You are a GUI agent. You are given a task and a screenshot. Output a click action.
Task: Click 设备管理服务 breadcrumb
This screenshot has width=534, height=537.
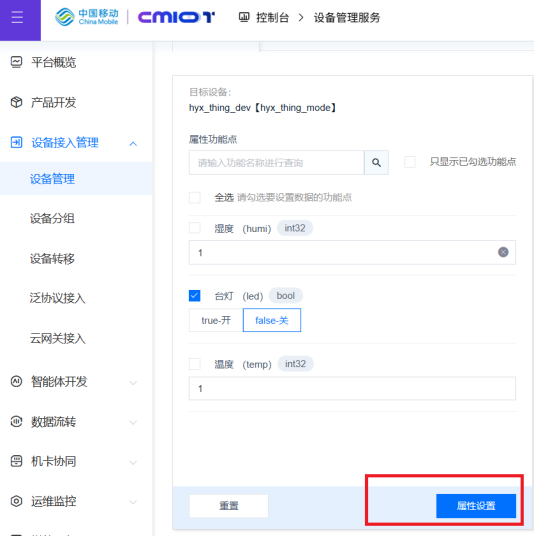(x=347, y=17)
